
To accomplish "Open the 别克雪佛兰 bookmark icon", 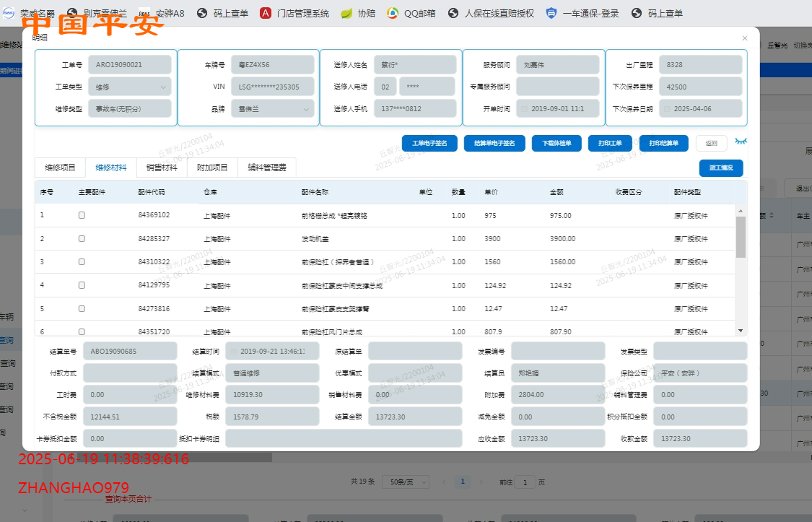I will 72,14.
